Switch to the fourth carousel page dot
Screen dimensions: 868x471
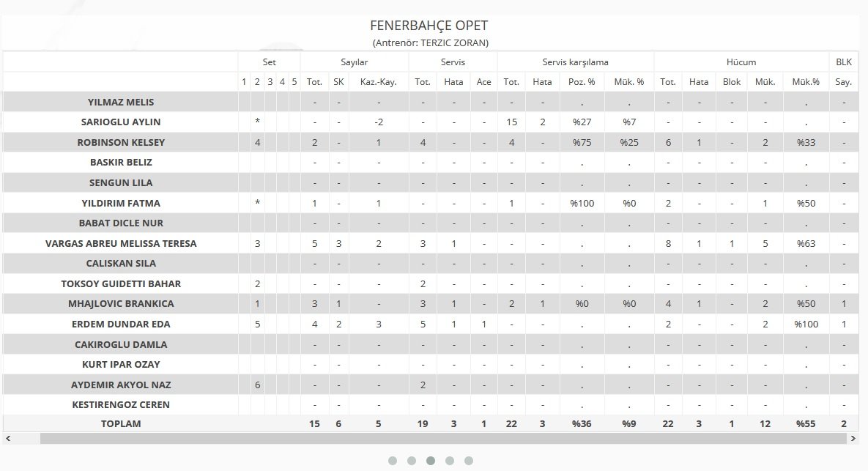tap(450, 461)
